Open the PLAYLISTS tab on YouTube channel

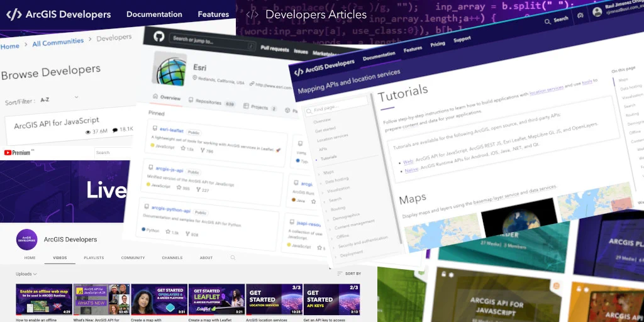[94, 258]
